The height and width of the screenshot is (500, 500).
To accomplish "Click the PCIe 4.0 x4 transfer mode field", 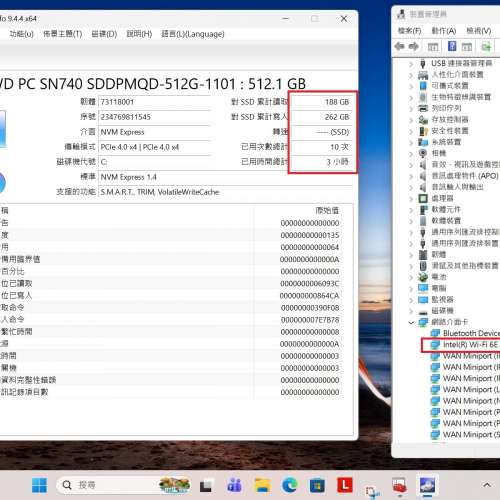I will (x=155, y=147).
